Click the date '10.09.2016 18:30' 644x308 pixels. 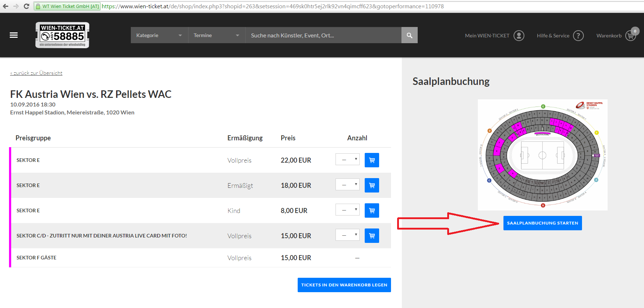pos(33,105)
